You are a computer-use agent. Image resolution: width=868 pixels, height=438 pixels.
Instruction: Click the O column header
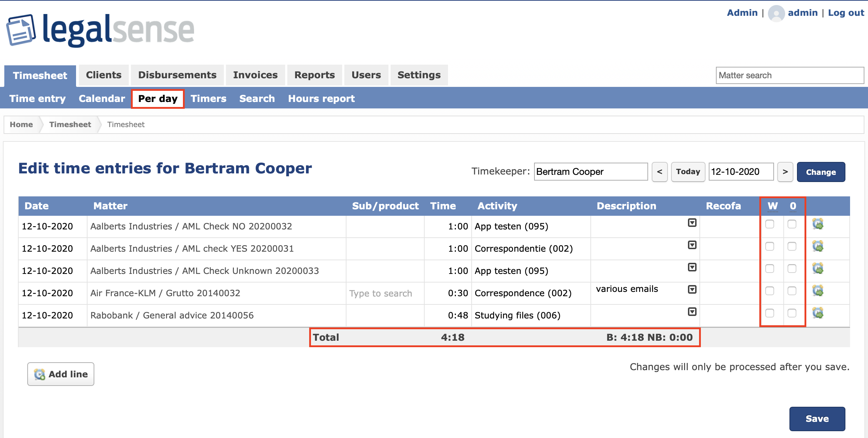coord(793,206)
